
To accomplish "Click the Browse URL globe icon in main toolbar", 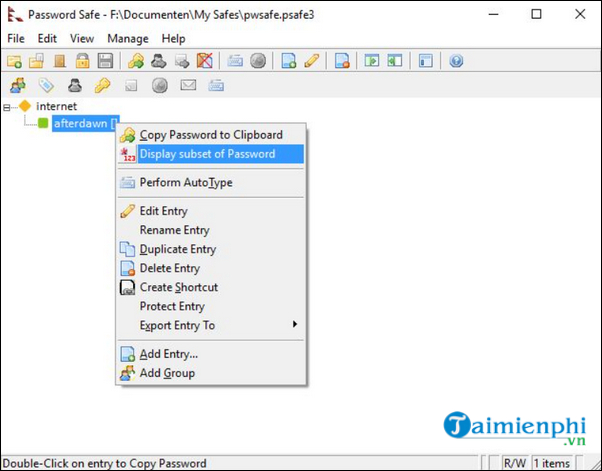I will coord(258,61).
